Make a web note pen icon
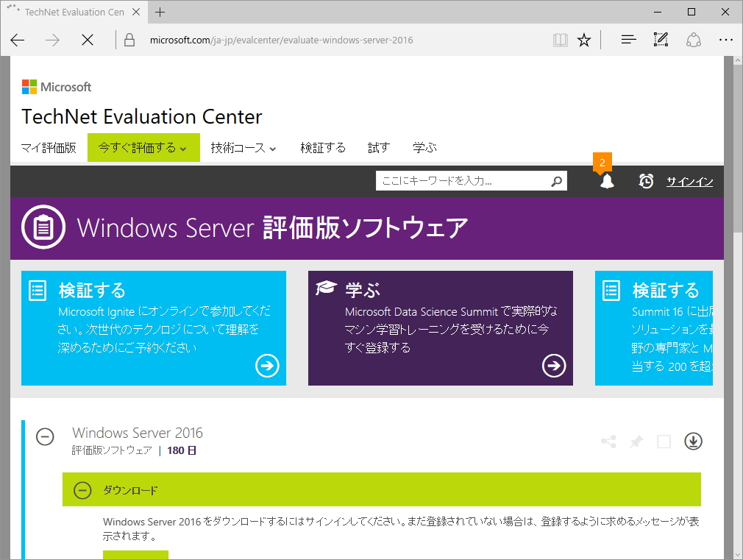The height and width of the screenshot is (560, 743). pyautogui.click(x=661, y=39)
